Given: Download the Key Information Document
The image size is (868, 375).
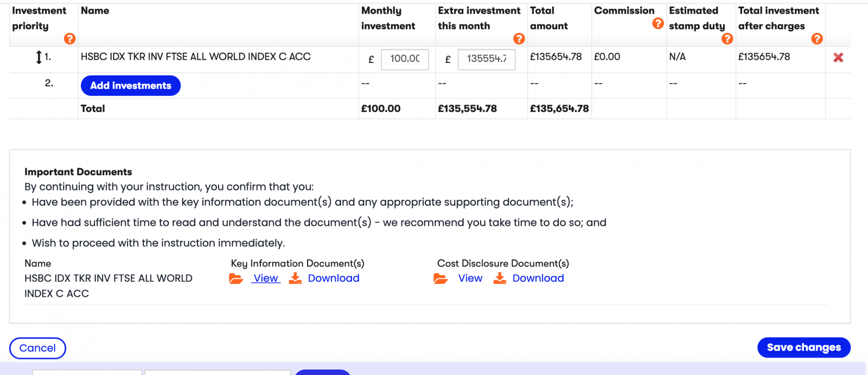Looking at the screenshot, I should click(334, 278).
